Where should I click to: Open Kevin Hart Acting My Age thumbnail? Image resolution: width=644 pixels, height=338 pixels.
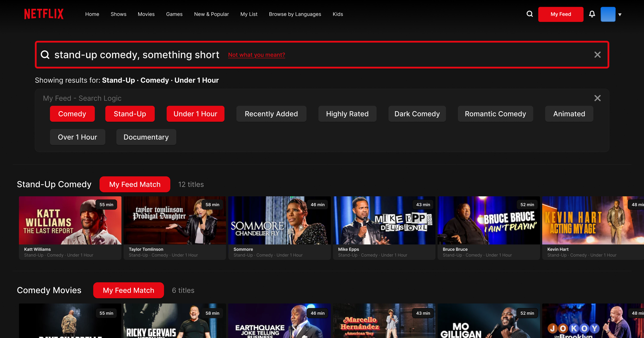point(593,220)
